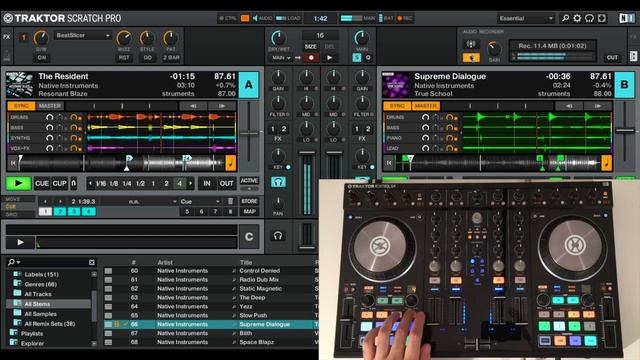The image size is (640, 360).
Task: Open search via the magnifier icon in header
Action: [565, 18]
